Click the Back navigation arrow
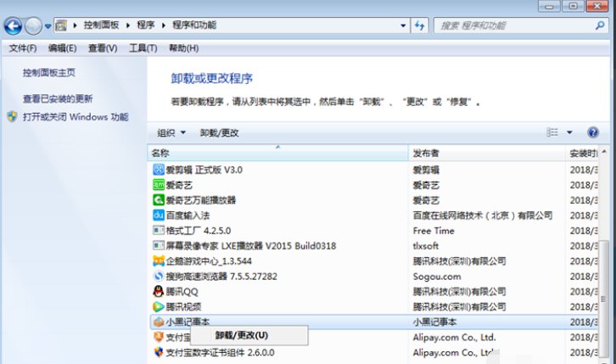616x364 pixels. (x=13, y=26)
